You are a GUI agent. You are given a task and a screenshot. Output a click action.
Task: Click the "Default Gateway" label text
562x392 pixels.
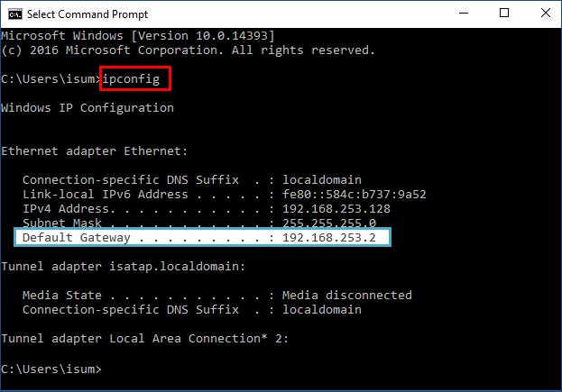tap(76, 237)
